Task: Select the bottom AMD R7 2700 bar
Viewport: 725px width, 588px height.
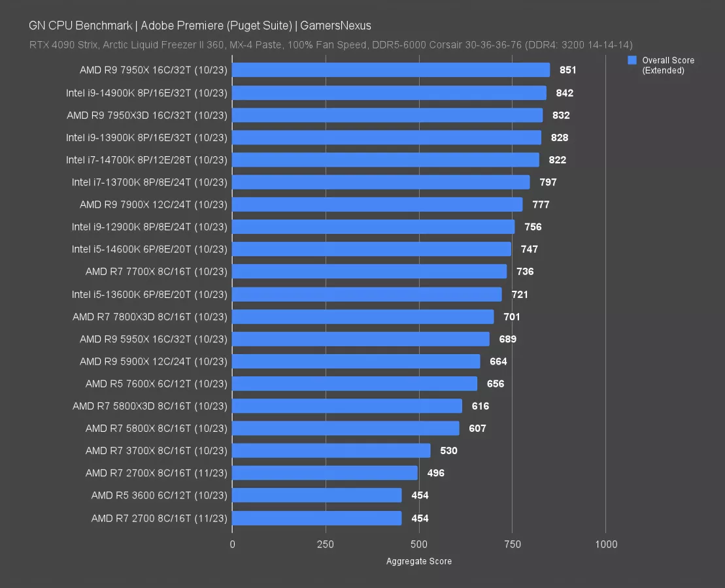Action: (x=317, y=518)
